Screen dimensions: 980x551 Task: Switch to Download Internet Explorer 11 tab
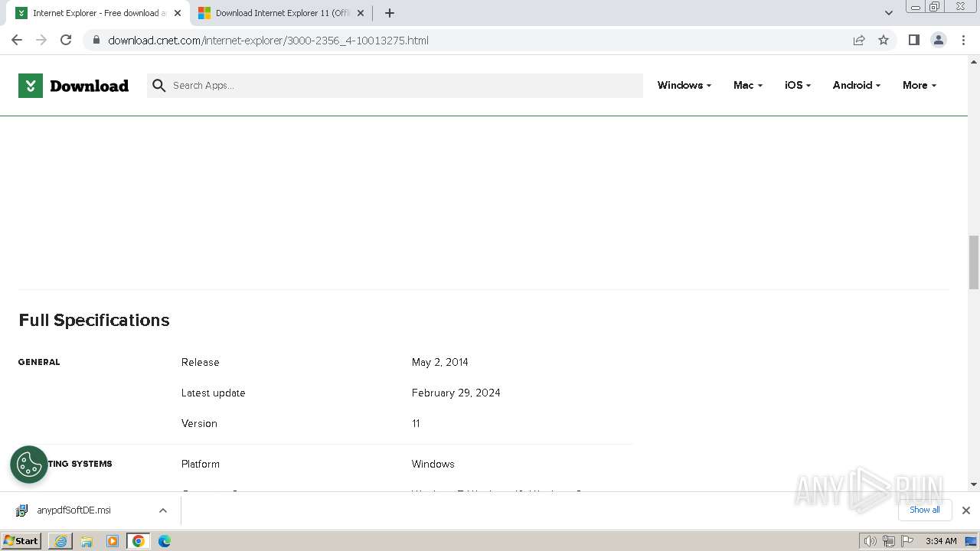(280, 13)
